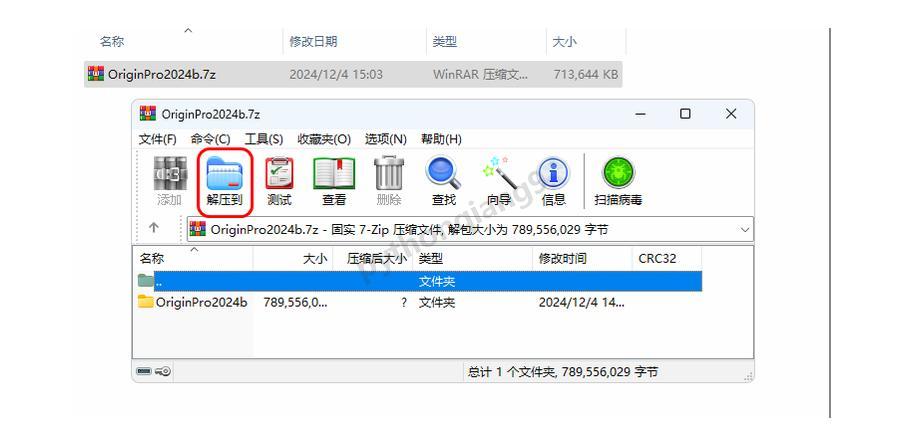Open the Help (帮助) menu
This screenshot has width=905, height=446.
coord(441,139)
